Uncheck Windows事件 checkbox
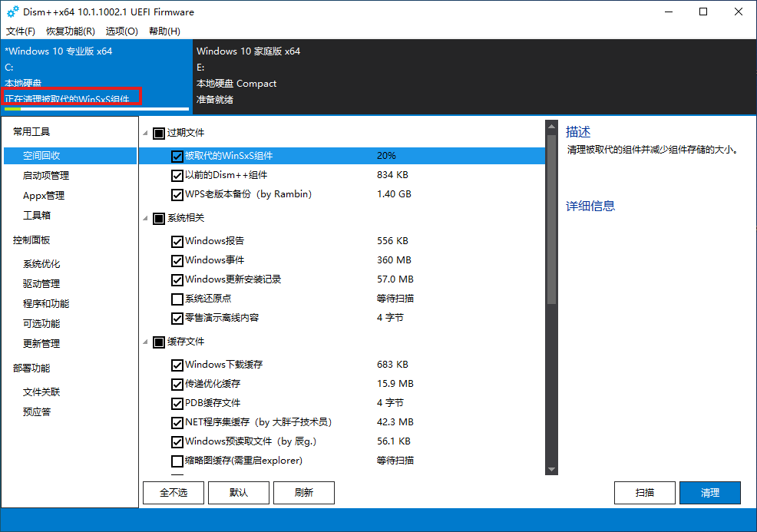This screenshot has height=532, width=757. point(177,261)
